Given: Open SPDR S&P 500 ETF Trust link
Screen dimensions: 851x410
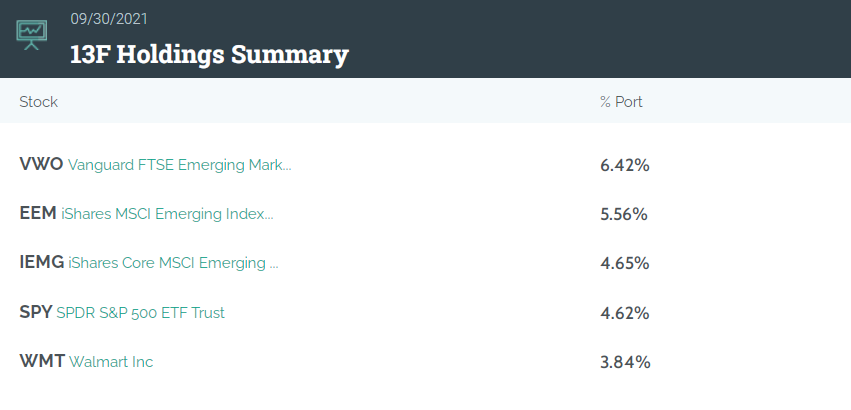Looking at the screenshot, I should click(x=141, y=313).
